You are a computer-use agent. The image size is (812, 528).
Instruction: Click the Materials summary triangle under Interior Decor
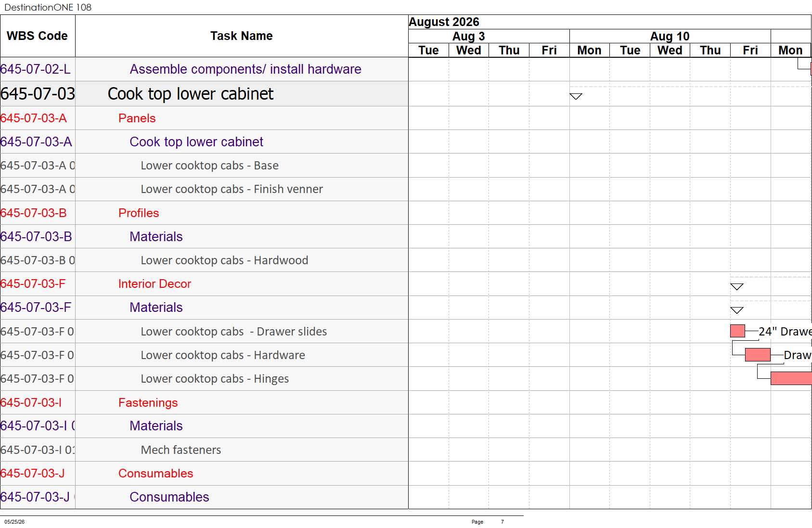737,310
